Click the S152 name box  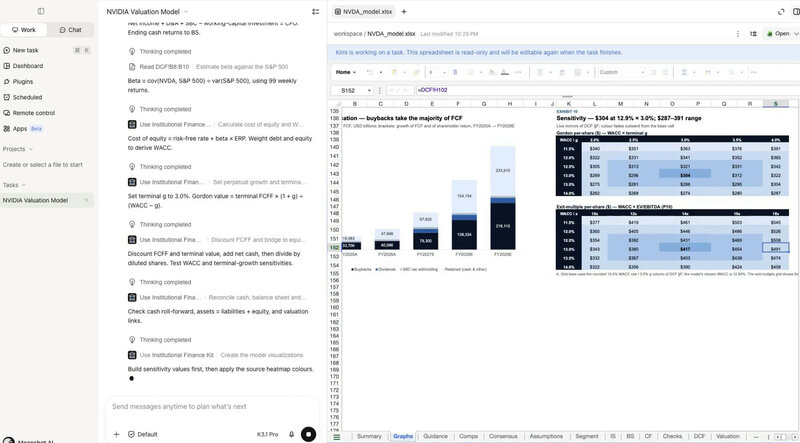(352, 90)
